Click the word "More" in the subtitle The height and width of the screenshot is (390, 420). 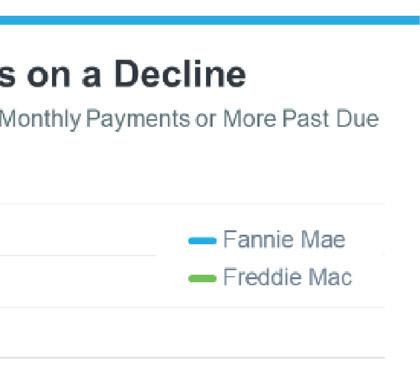click(x=250, y=119)
